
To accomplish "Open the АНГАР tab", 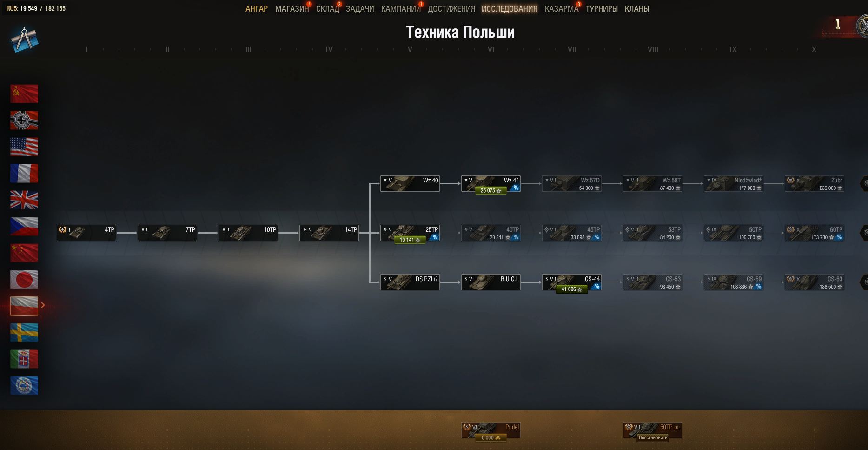I will 257,9.
